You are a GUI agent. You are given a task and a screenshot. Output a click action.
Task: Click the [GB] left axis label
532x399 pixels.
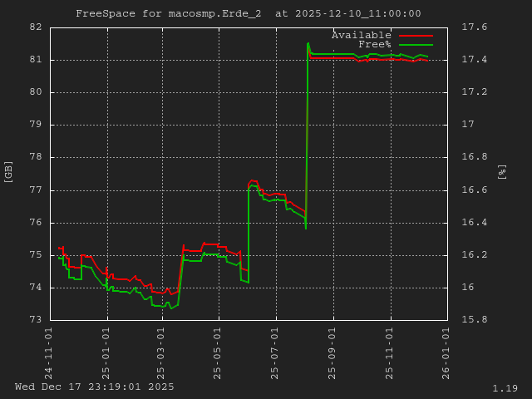tap(9, 171)
